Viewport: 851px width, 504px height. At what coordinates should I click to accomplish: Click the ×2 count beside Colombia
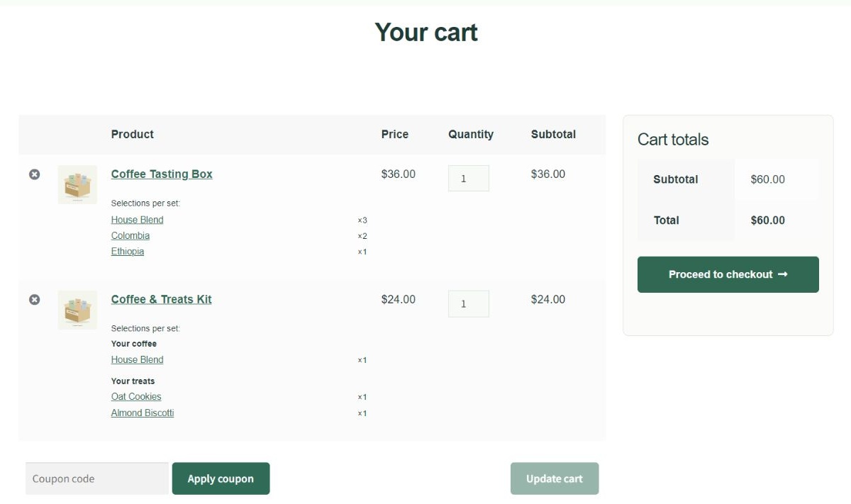pyautogui.click(x=362, y=236)
